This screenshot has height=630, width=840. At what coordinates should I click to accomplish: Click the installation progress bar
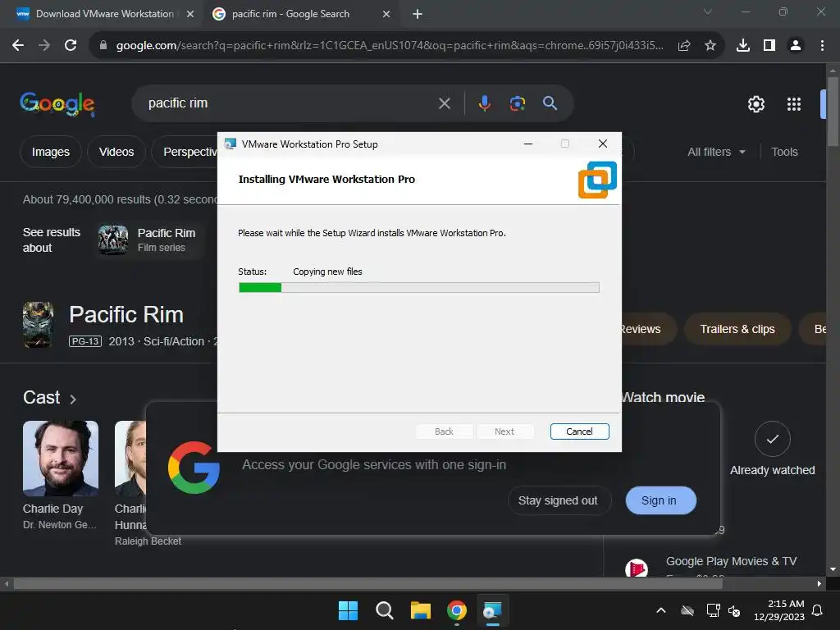pos(419,288)
